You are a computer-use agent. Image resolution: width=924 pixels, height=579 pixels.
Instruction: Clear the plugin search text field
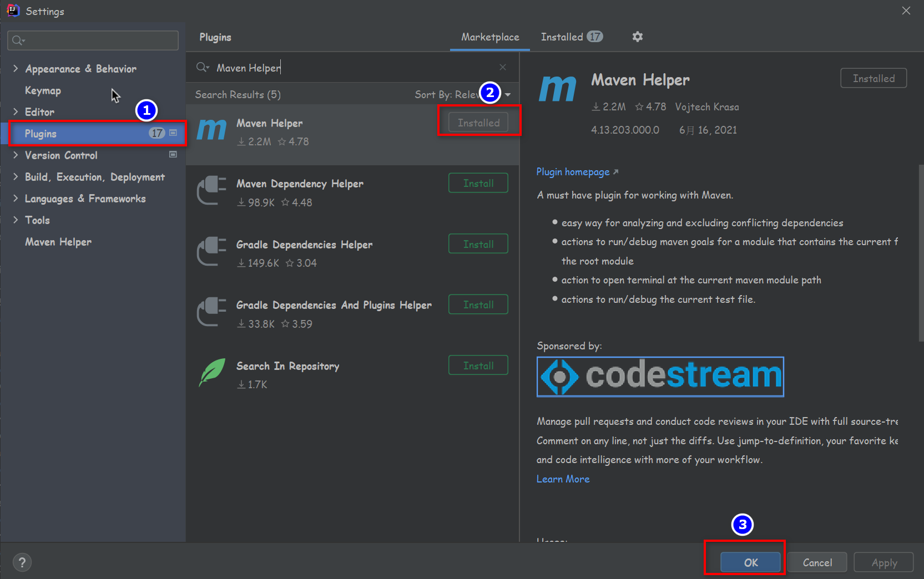(503, 67)
